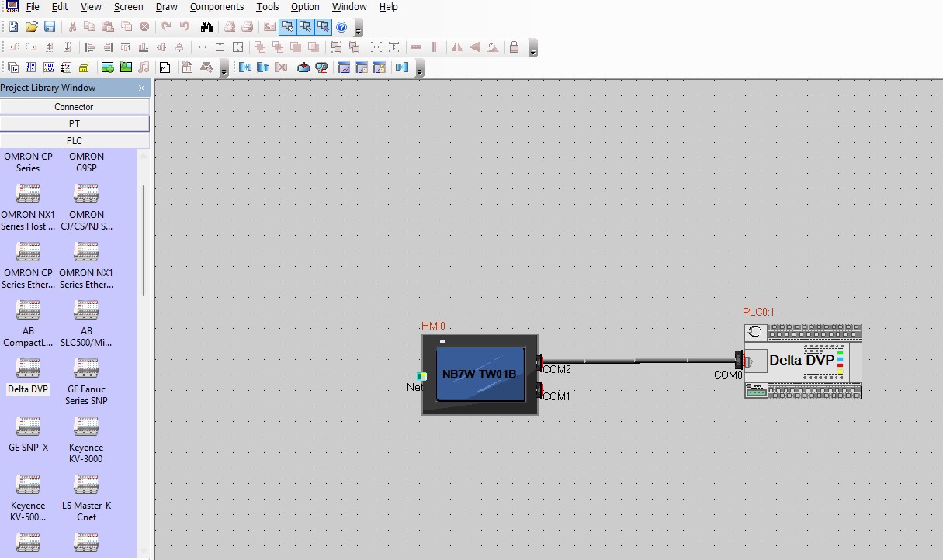Expand the PT section in the library

(75, 124)
